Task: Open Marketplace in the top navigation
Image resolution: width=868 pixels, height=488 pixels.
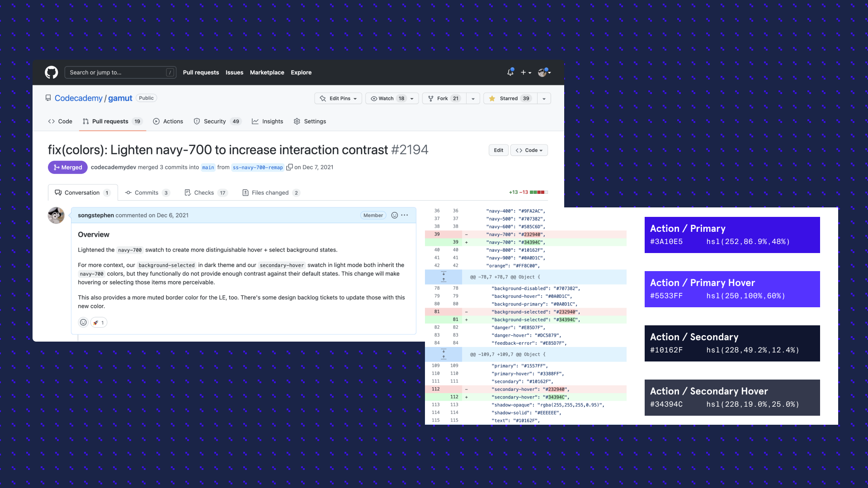Action: 267,72
